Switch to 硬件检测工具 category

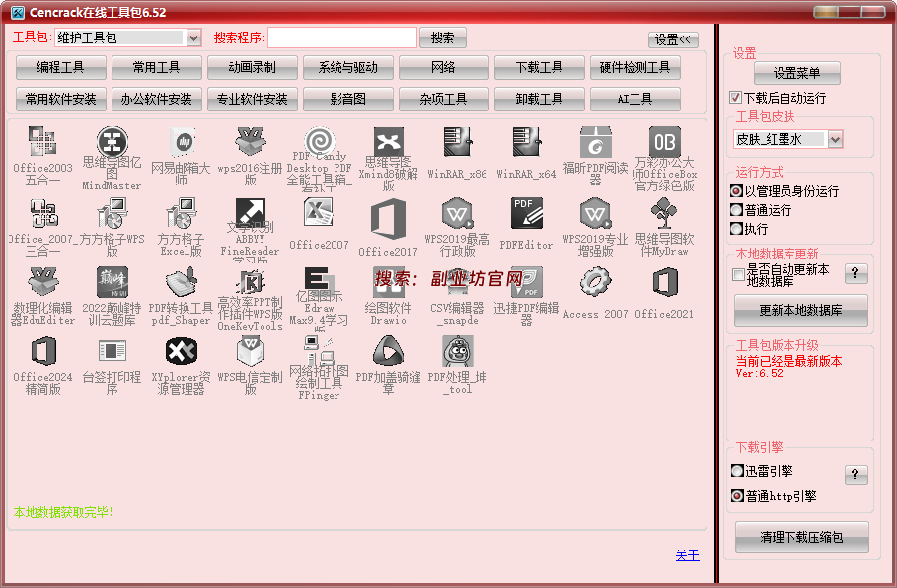click(x=635, y=67)
